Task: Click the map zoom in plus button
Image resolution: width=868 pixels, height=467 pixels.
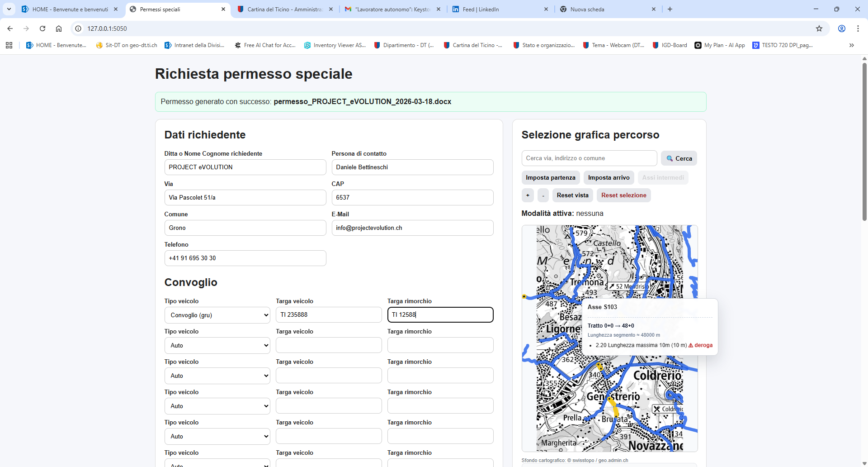Action: click(x=528, y=195)
